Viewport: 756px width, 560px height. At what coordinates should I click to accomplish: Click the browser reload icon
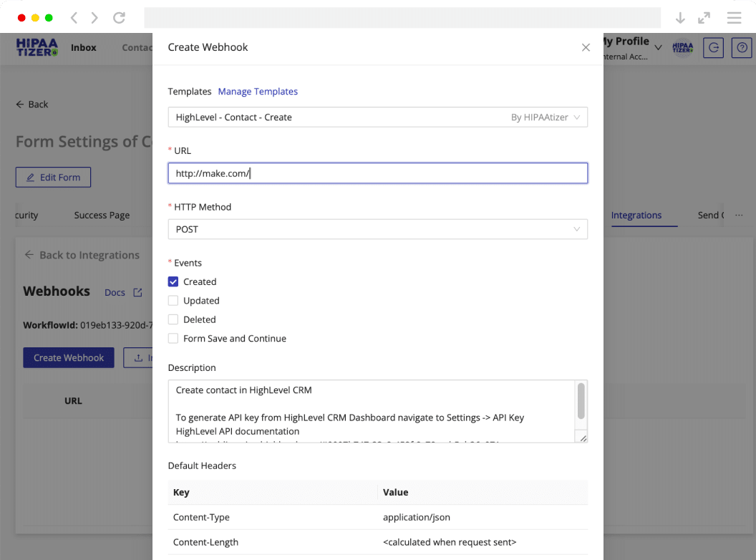pos(119,18)
